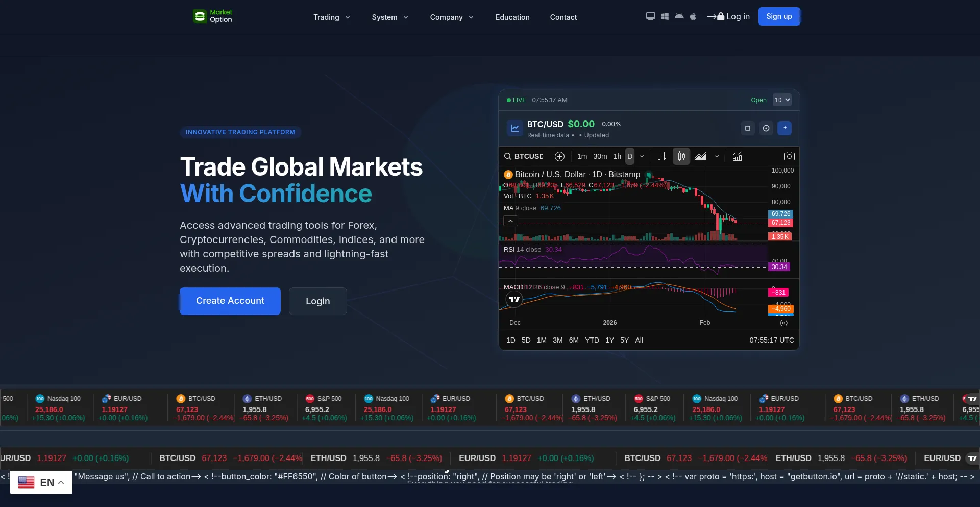Select the Bars chart style icon
The height and width of the screenshot is (507, 980).
point(662,156)
